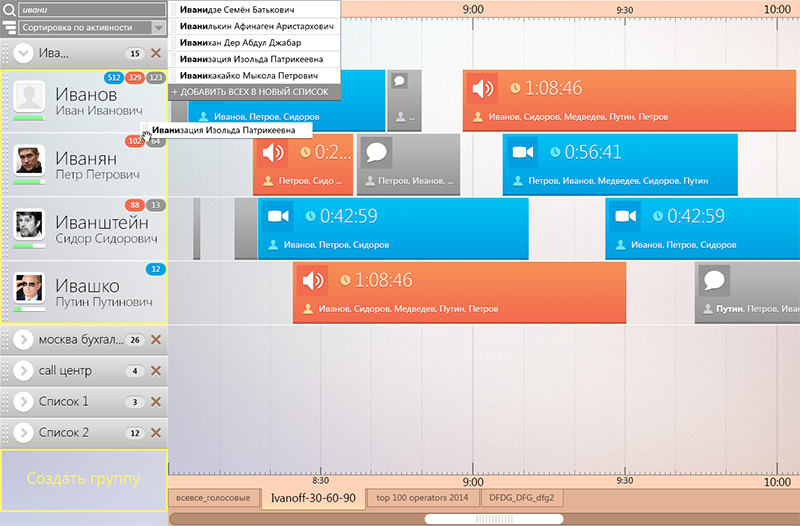Expand the 'call центр' group
The height and width of the screenshot is (526, 800).
[23, 371]
